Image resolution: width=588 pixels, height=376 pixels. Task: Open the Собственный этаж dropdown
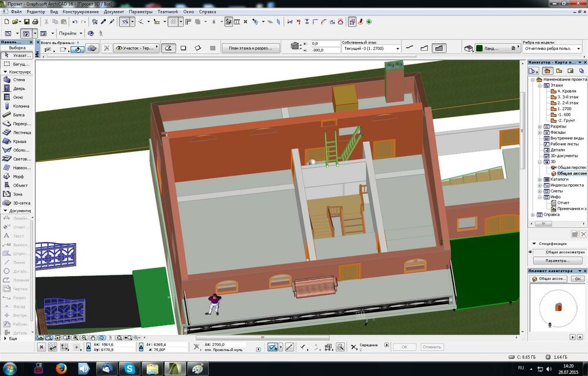pos(371,48)
